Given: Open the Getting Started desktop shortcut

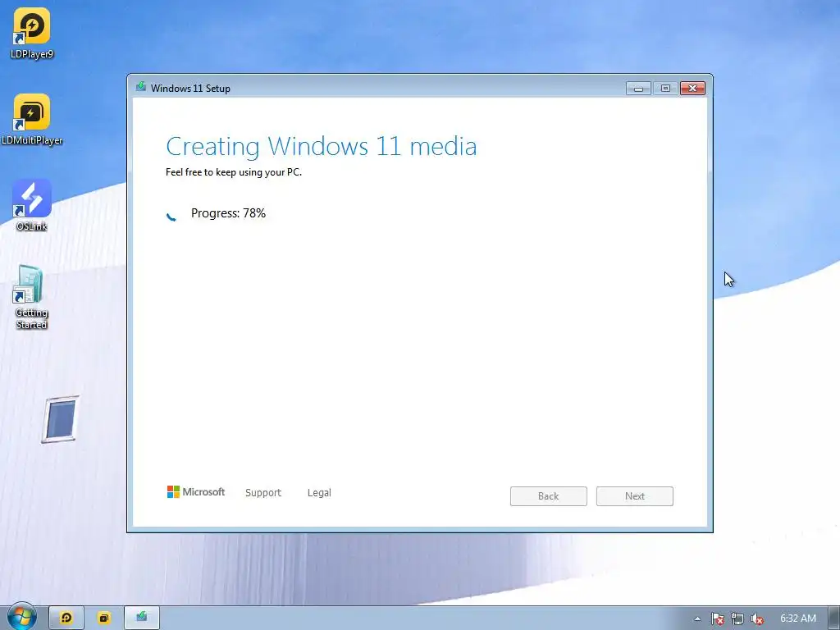Looking at the screenshot, I should click(31, 297).
